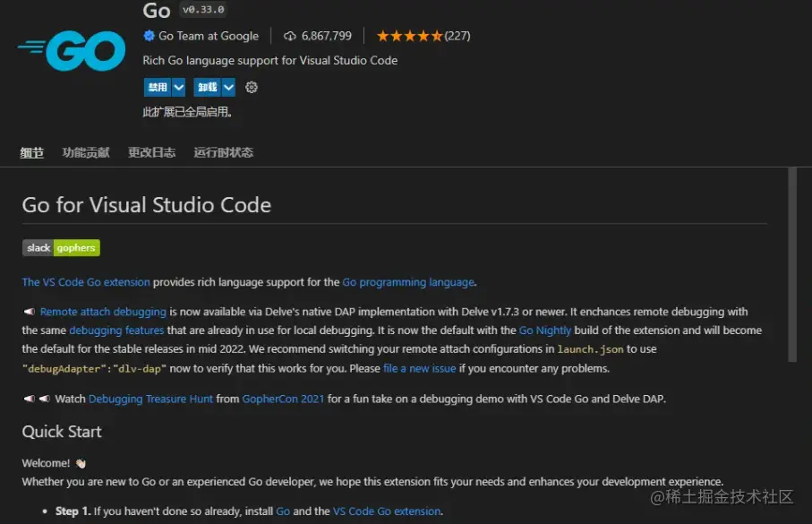Expand the 卸载 dropdown arrow
Screen dimensions: 812x524
(228, 87)
